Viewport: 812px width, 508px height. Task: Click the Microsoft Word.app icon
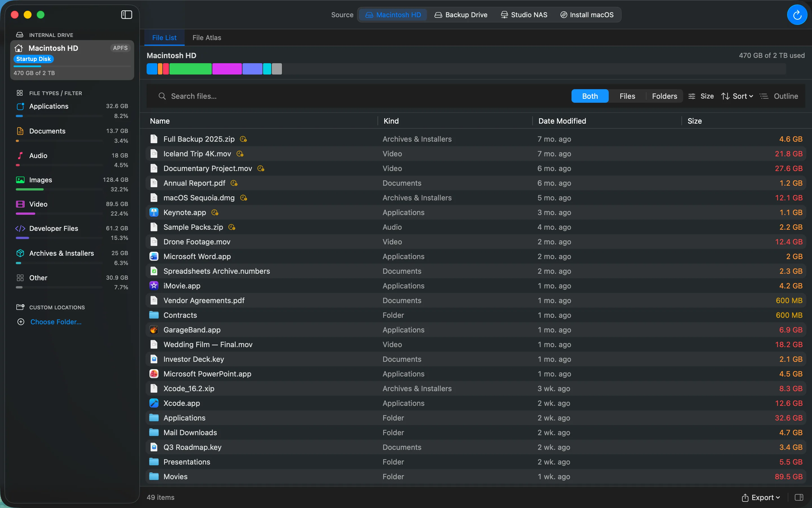154,256
